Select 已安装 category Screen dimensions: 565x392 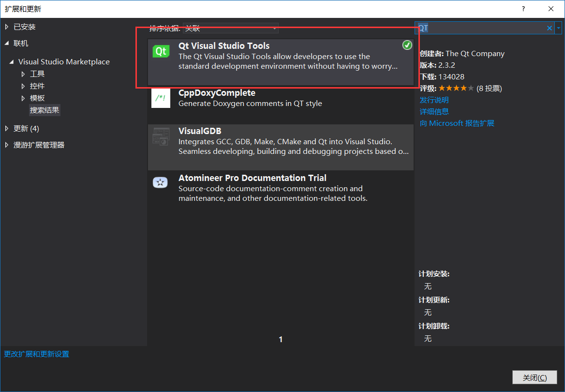click(25, 27)
